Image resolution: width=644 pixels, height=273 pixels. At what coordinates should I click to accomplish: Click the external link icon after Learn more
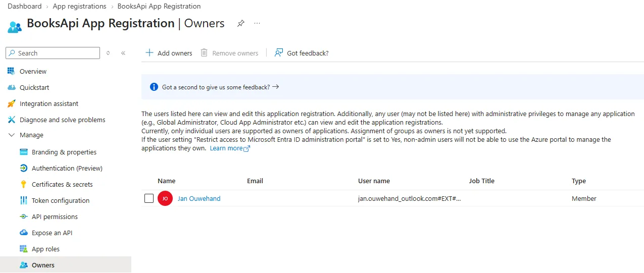(247, 148)
